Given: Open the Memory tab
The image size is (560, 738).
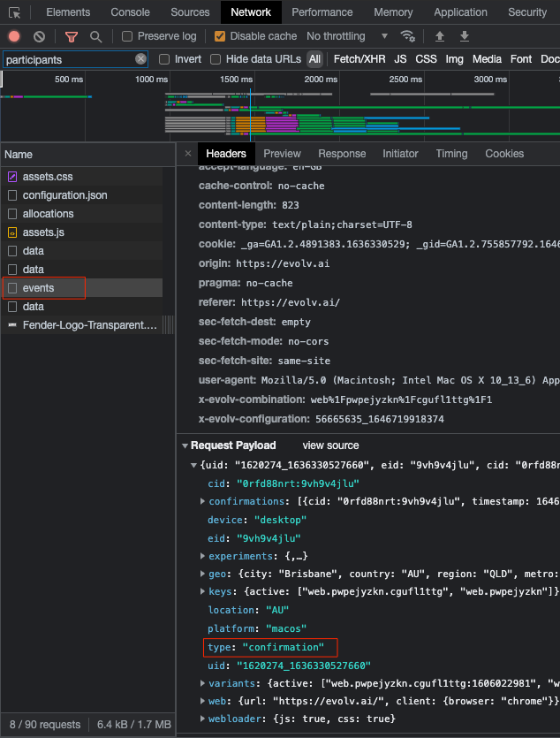Looking at the screenshot, I should click(x=393, y=12).
